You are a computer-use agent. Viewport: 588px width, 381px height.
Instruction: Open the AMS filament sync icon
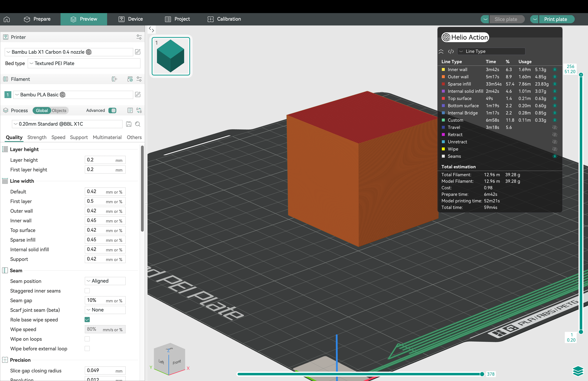(x=130, y=79)
